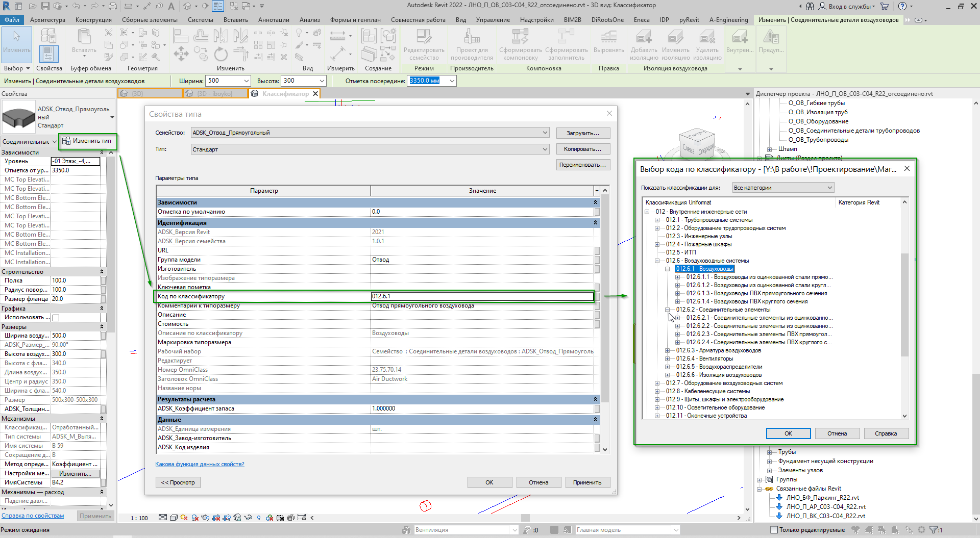Toggle Select Elements by Face in status bar

point(896,530)
